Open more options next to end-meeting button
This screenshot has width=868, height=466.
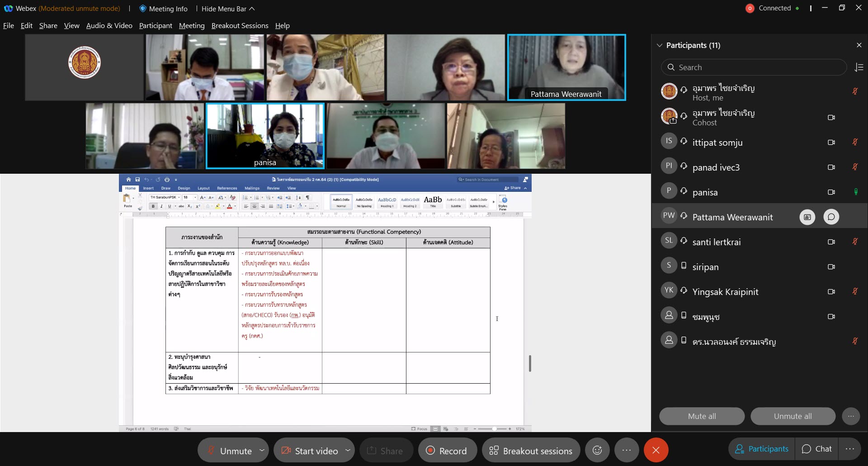coord(626,450)
